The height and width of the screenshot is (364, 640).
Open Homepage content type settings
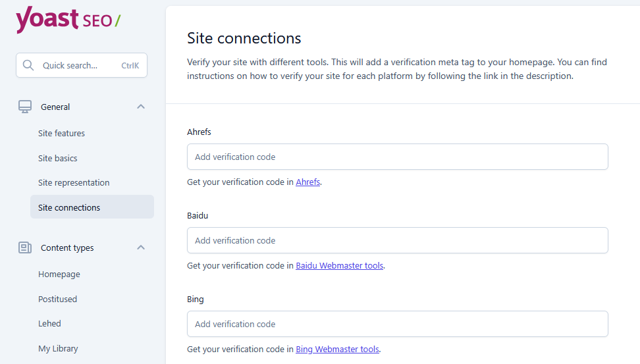(x=59, y=274)
